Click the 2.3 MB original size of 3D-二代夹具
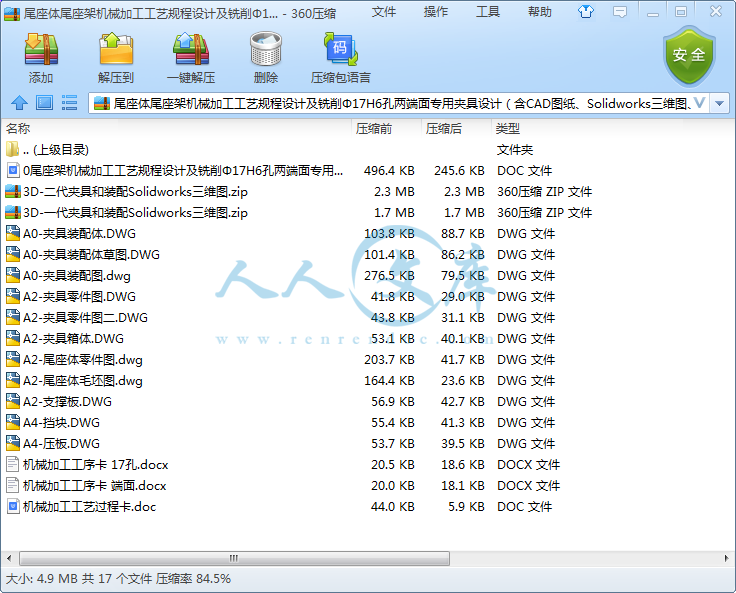The image size is (736, 593). click(394, 192)
